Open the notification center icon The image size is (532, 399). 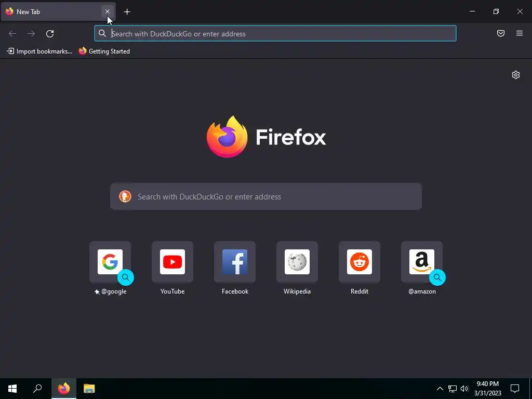(x=515, y=389)
